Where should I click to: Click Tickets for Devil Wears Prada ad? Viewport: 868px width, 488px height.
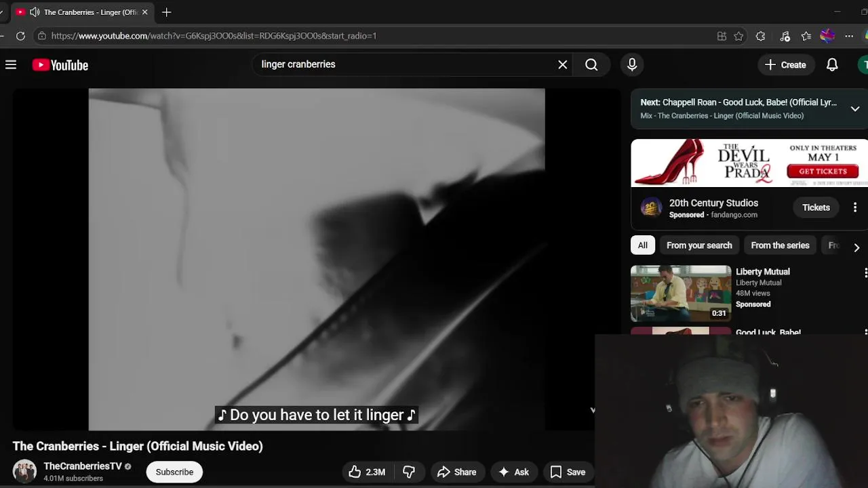pyautogui.click(x=816, y=207)
